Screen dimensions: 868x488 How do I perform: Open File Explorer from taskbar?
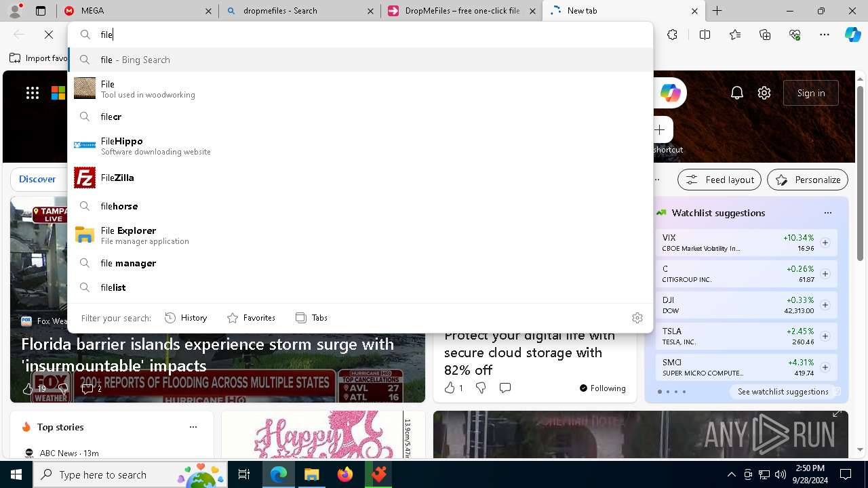point(311,474)
